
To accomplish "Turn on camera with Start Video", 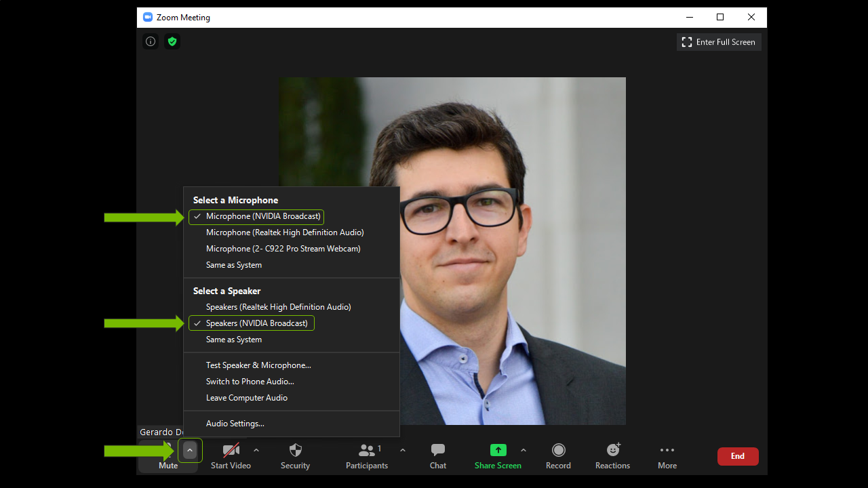I will 231,456.
